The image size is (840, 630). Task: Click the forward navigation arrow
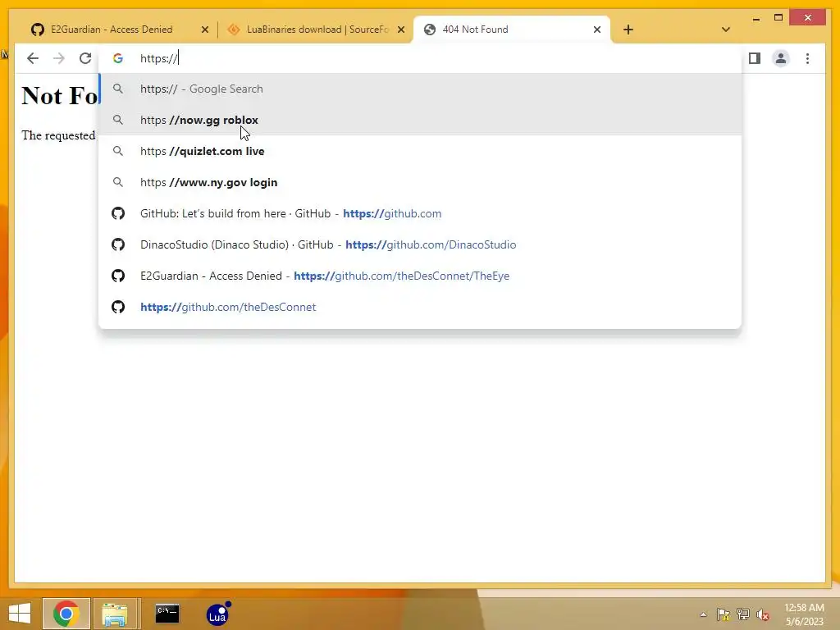click(x=59, y=58)
